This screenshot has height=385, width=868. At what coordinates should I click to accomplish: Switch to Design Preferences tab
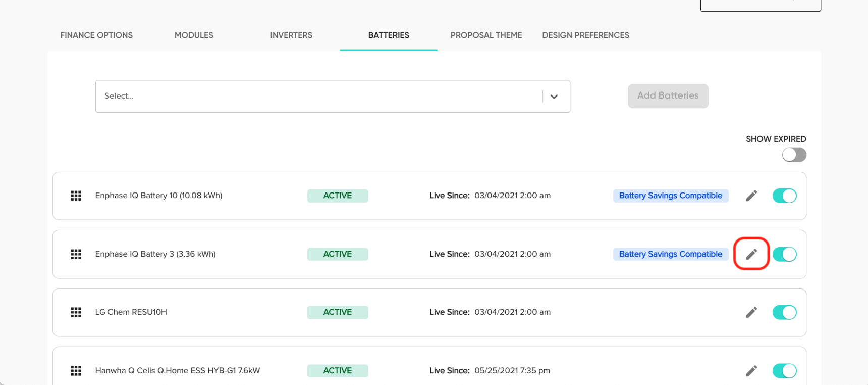[x=585, y=35]
